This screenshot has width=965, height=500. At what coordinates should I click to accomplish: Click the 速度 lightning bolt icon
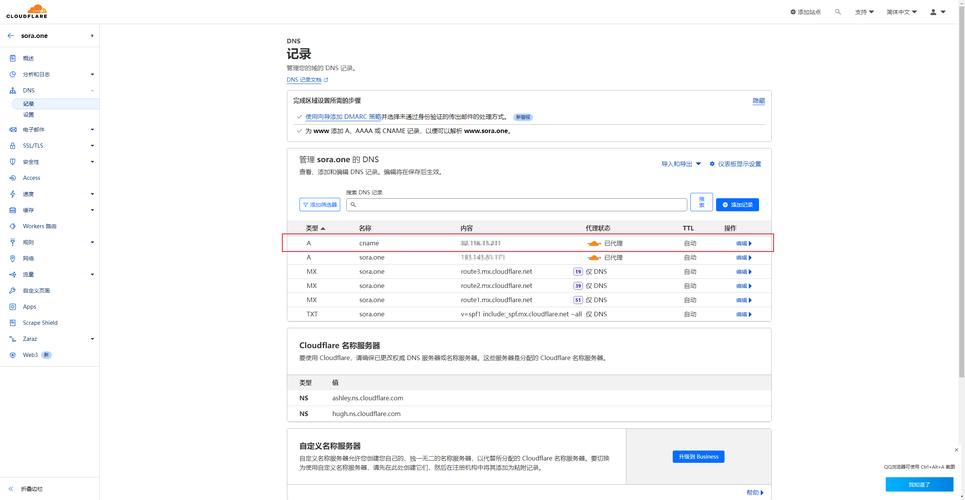click(13, 194)
